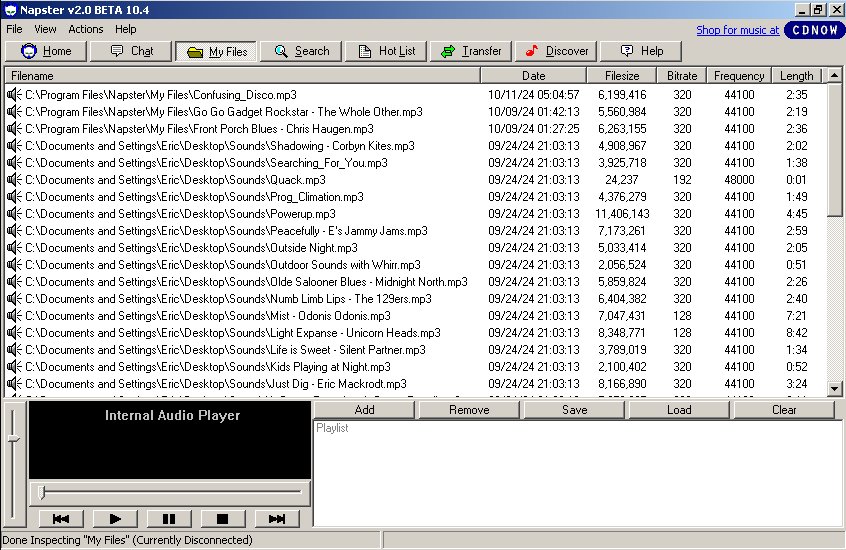Image resolution: width=846 pixels, height=550 pixels.
Task: Click speaker icon of Life is Sweet
Action: pos(15,350)
